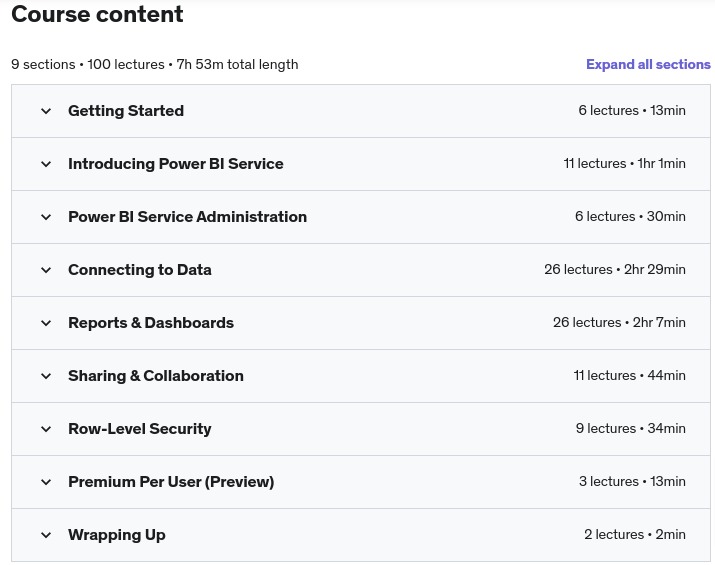The image size is (715, 565).
Task: Click the '11 lectures • 44min' text
Action: (630, 375)
